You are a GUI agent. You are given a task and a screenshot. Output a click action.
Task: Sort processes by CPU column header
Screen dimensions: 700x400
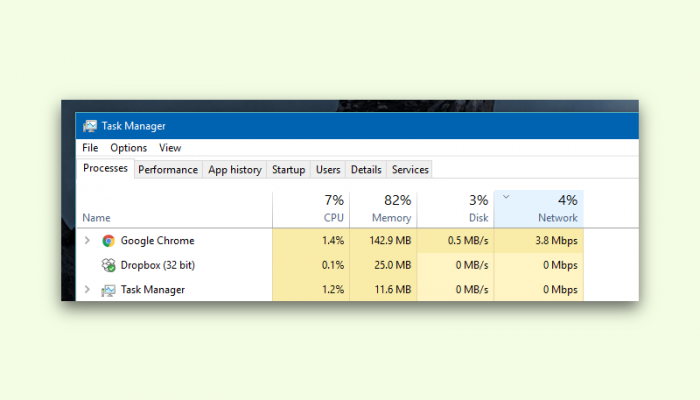(x=311, y=209)
